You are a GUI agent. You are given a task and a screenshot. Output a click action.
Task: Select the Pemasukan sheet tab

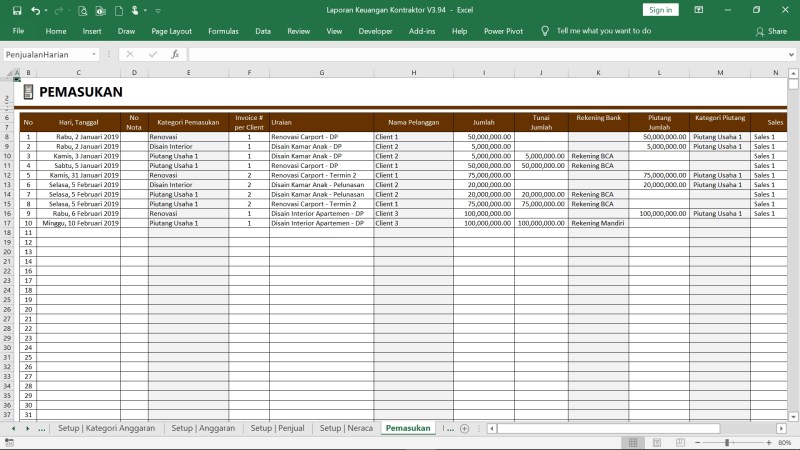click(408, 428)
